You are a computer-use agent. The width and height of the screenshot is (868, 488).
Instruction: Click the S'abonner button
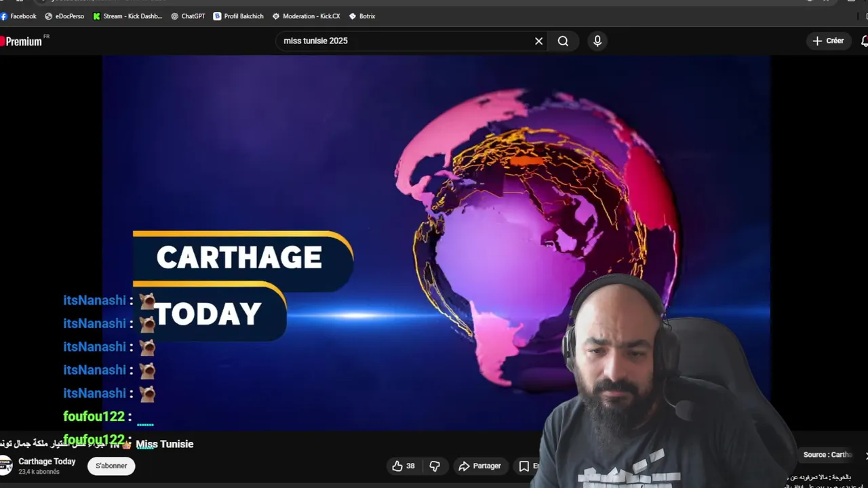111,466
